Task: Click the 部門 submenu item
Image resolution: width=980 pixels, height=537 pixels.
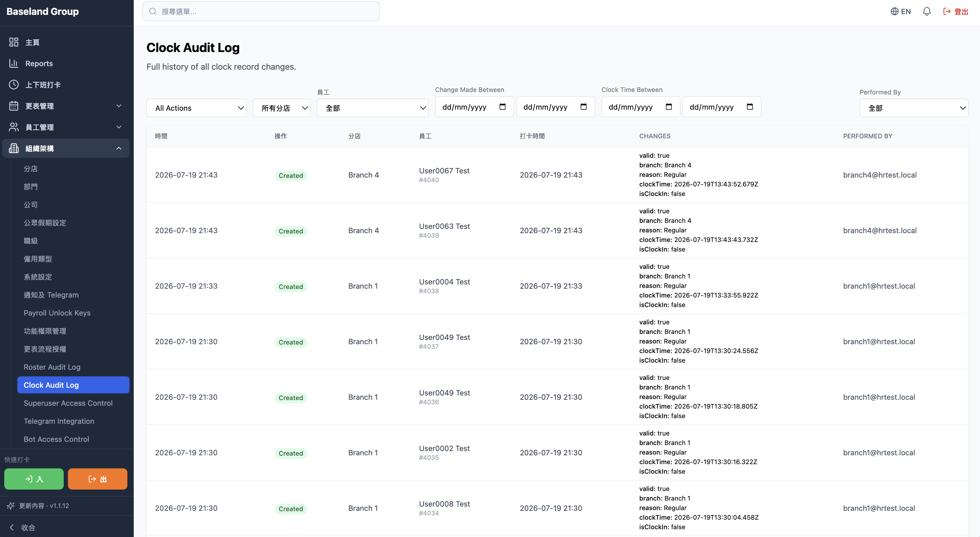Action: [73, 186]
